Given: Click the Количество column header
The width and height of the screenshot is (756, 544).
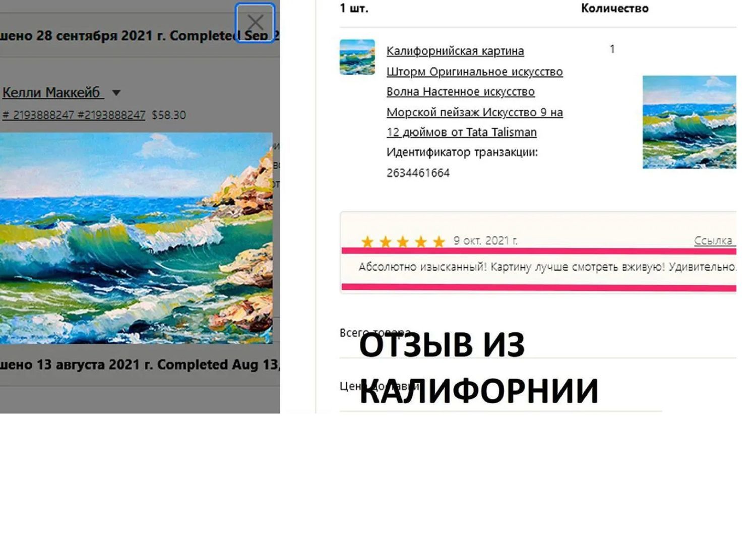Looking at the screenshot, I should tap(614, 8).
